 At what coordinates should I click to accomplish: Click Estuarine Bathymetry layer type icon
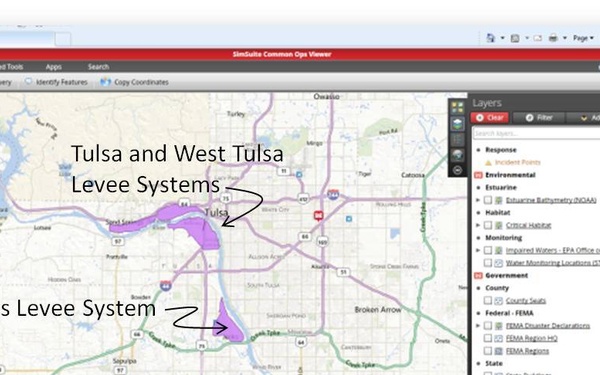pos(499,200)
